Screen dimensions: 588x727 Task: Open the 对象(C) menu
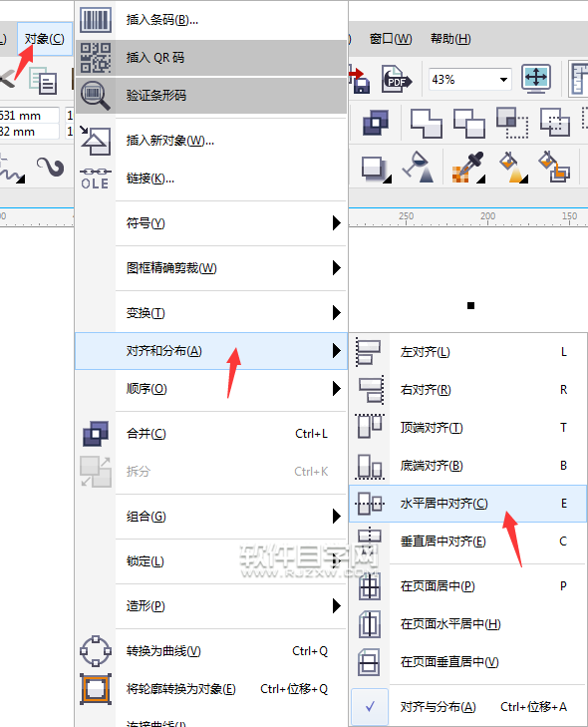click(x=45, y=39)
